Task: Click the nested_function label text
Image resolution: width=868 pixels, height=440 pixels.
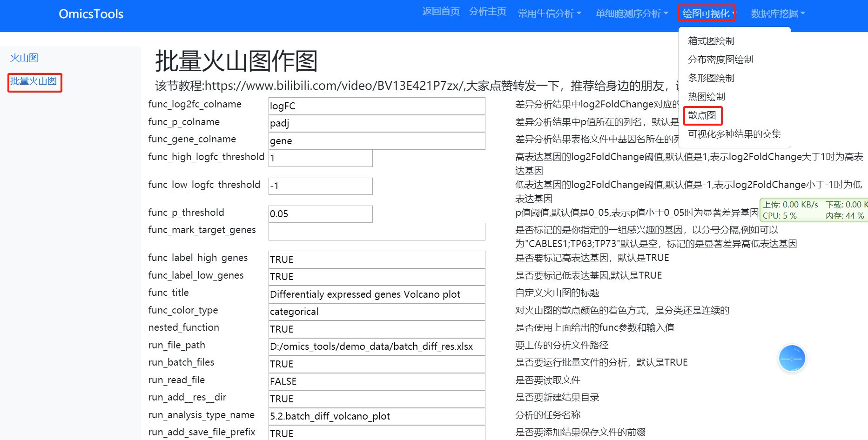Action: click(184, 327)
